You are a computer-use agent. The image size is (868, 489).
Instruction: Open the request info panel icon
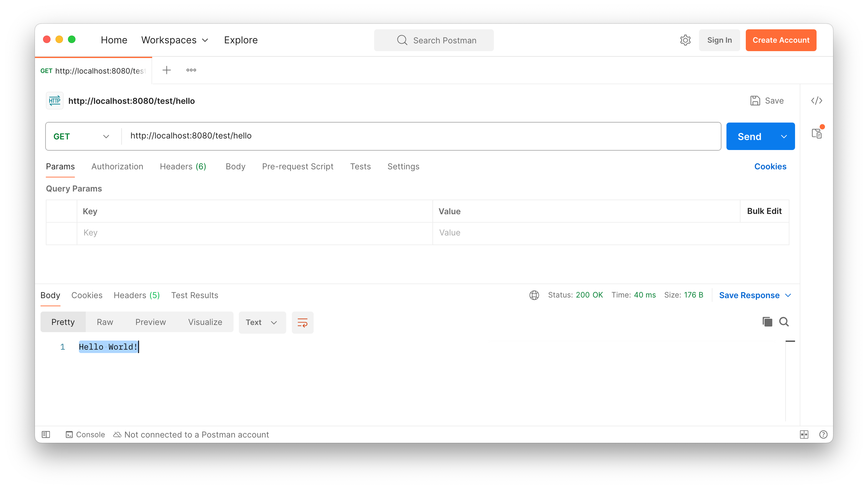click(817, 133)
